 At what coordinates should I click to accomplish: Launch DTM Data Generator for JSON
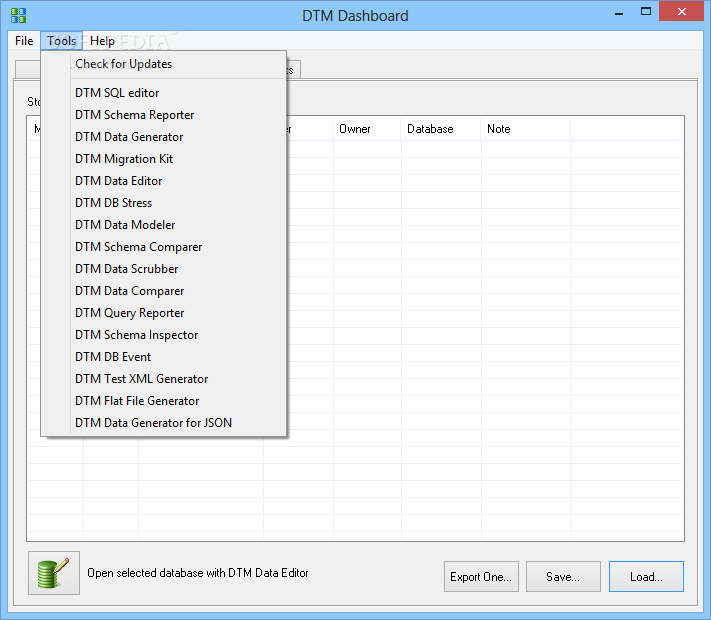pos(164,423)
